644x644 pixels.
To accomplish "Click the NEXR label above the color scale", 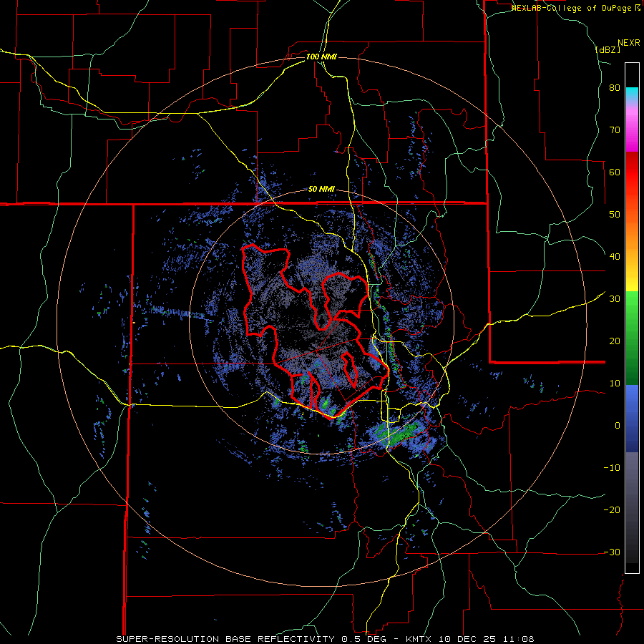I will 629,43.
